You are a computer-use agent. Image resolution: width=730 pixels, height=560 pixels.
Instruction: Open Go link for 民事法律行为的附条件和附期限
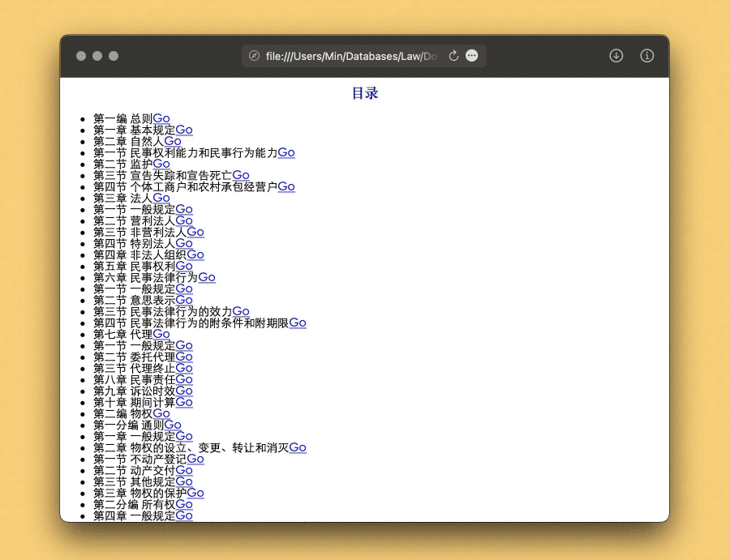[298, 323]
